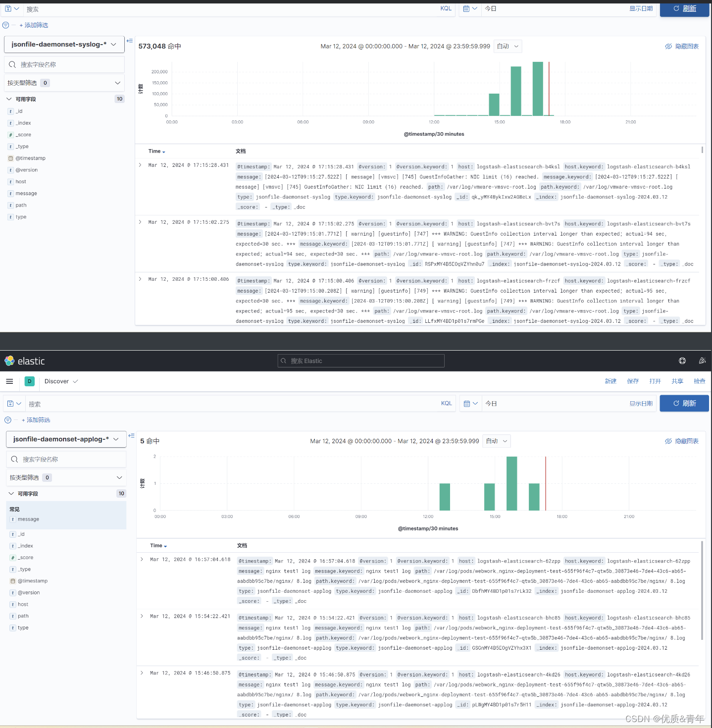Image resolution: width=712 pixels, height=728 pixels.
Task: Expand applog document at 15:54:22.421
Action: pyautogui.click(x=142, y=617)
